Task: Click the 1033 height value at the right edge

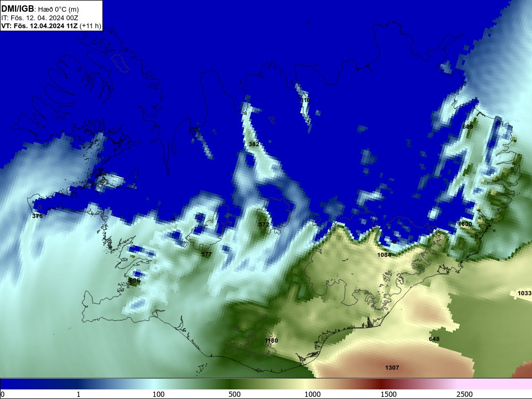Action: [x=524, y=293]
